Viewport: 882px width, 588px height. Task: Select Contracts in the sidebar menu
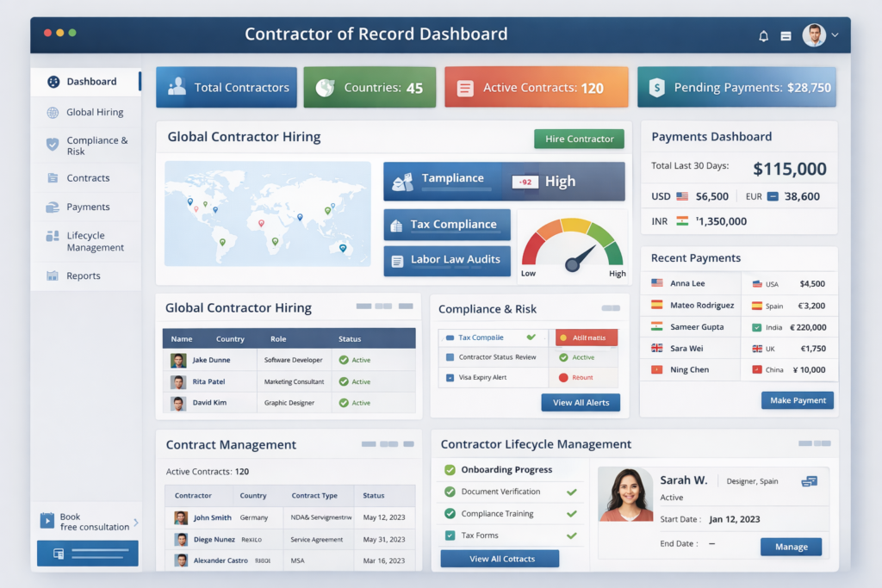(88, 178)
